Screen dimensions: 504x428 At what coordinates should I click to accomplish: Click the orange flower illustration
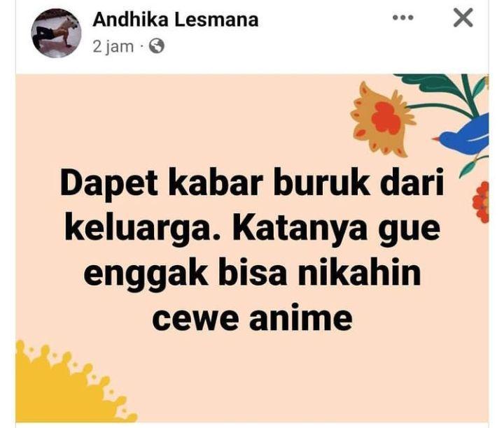pos(382,119)
